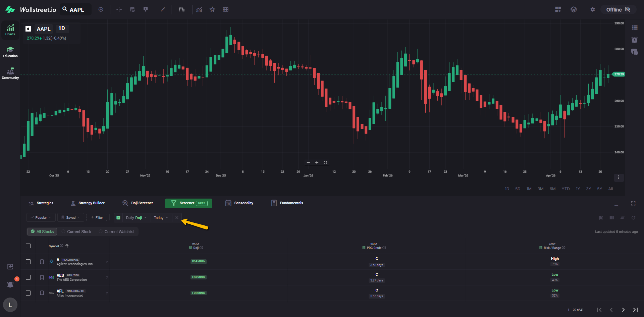Open the alarm clock alerts icon
The width and height of the screenshot is (644, 317).
coord(634,40)
